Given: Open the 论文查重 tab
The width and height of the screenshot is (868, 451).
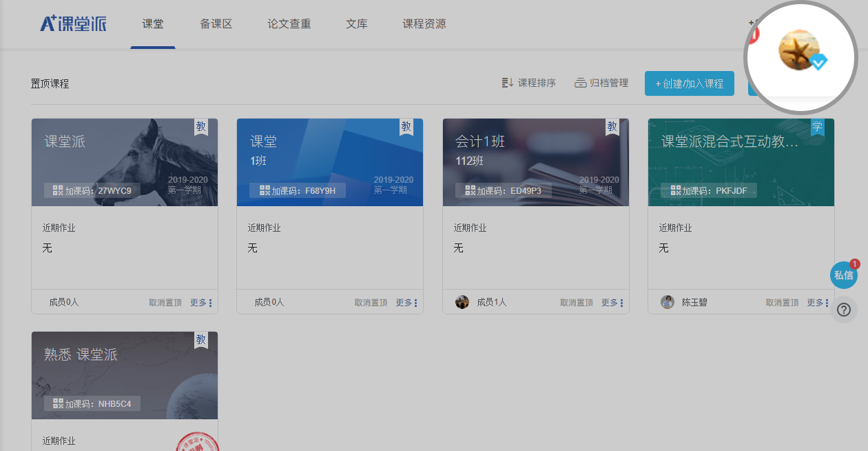Looking at the screenshot, I should [289, 24].
